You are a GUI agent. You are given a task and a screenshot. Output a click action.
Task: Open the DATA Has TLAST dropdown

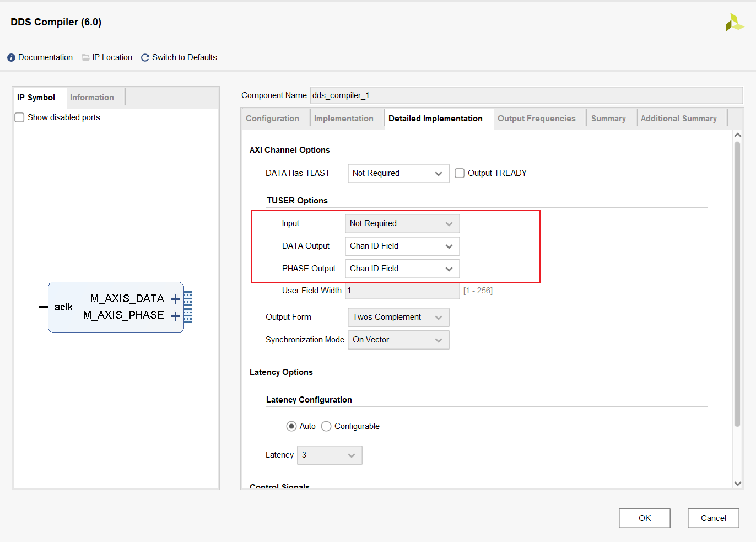point(398,173)
